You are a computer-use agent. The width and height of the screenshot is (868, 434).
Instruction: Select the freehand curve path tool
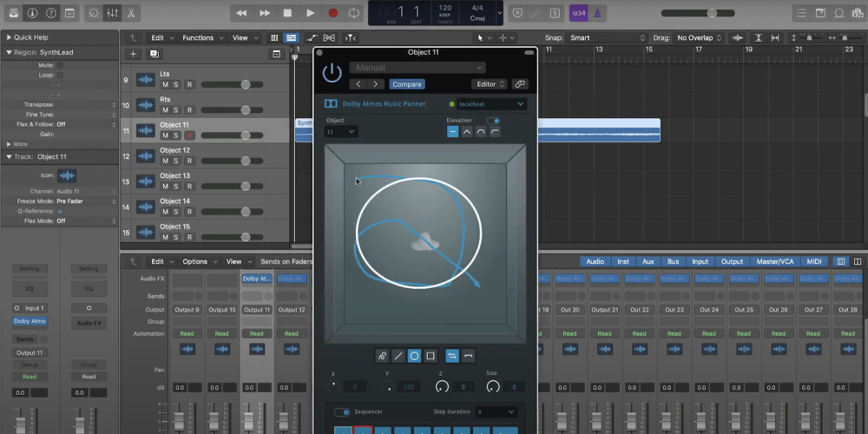click(x=382, y=356)
